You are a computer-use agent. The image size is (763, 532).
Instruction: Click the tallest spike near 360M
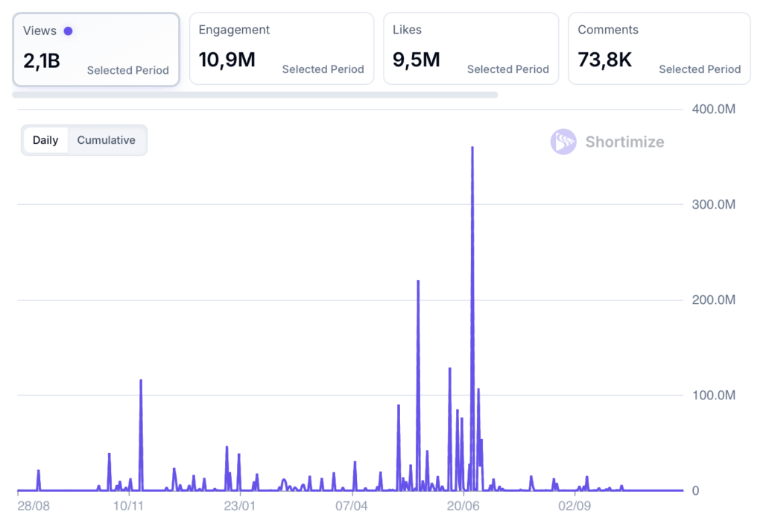(x=472, y=149)
